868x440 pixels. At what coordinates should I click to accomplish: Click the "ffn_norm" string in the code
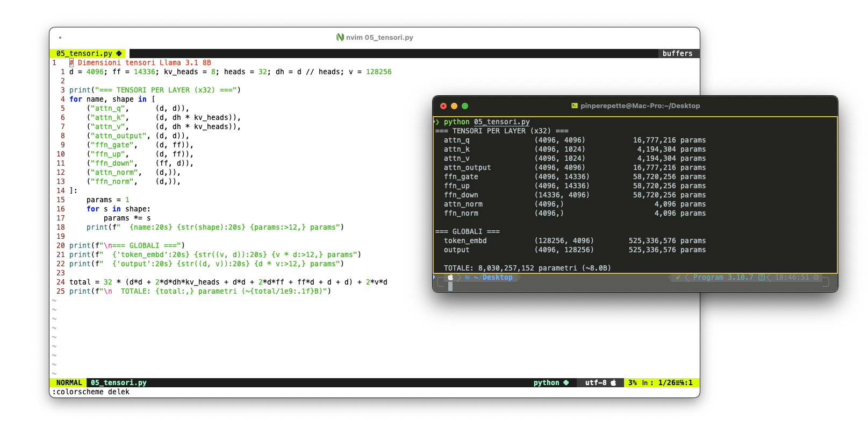click(x=112, y=181)
